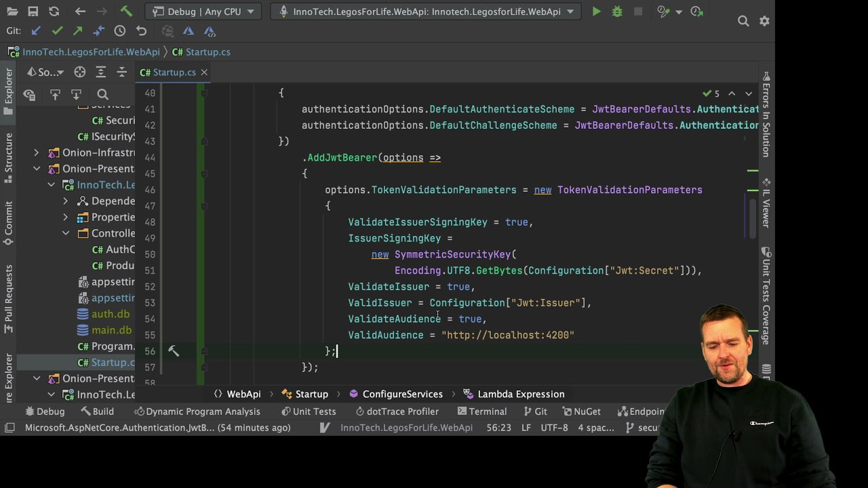This screenshot has height=488, width=868.
Task: Go to previous highlighted issue up arrow
Action: (x=732, y=94)
